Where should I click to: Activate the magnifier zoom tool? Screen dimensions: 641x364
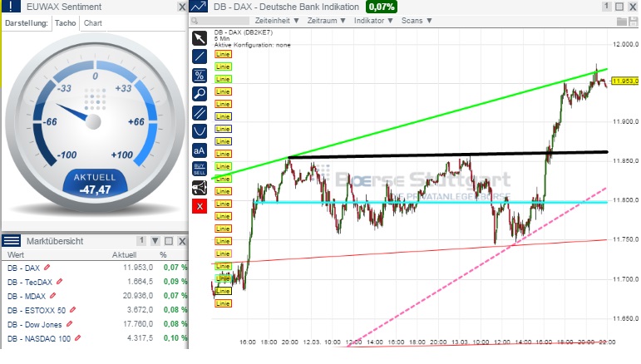point(200,94)
